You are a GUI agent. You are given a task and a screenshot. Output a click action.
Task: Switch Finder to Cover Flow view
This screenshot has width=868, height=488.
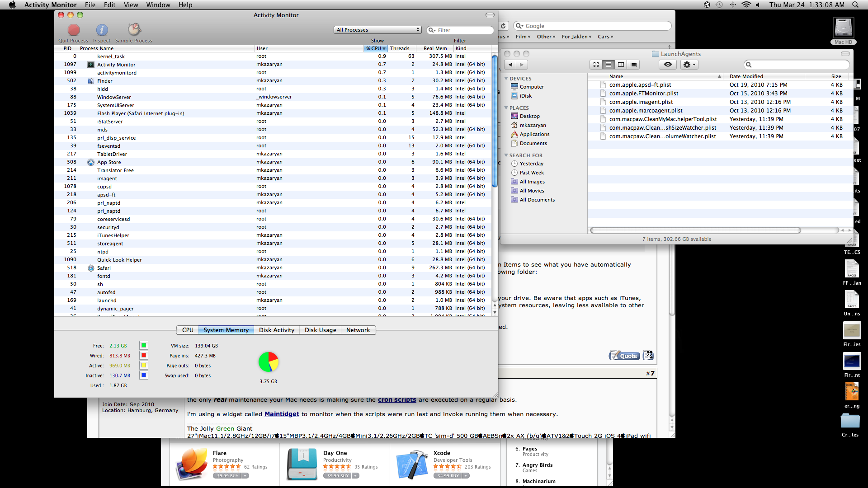[633, 65]
